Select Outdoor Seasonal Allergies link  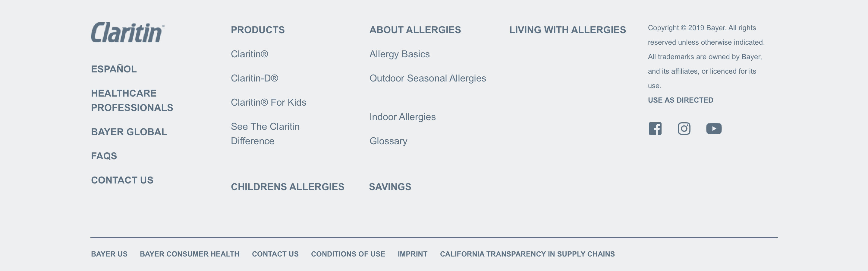click(428, 78)
